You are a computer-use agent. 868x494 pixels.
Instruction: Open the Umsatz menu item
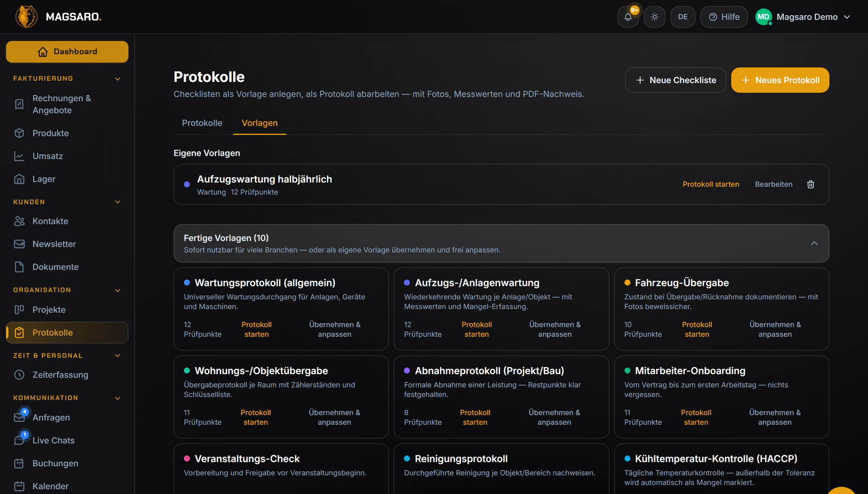67,156
